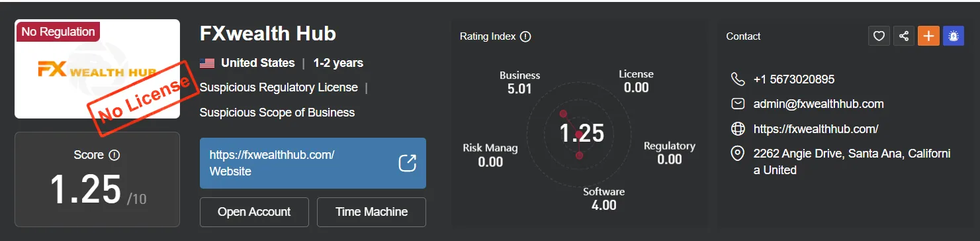Click the Rating Index info icon
The width and height of the screenshot is (980, 241).
coord(525,36)
